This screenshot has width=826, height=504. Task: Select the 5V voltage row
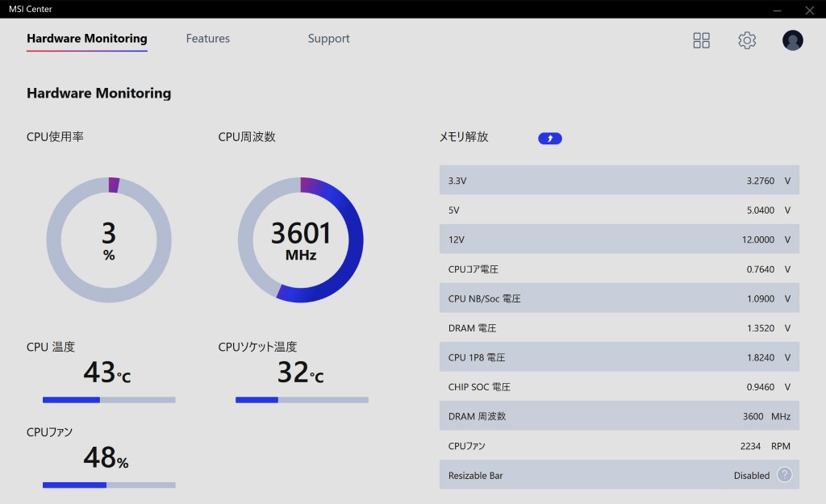click(619, 210)
